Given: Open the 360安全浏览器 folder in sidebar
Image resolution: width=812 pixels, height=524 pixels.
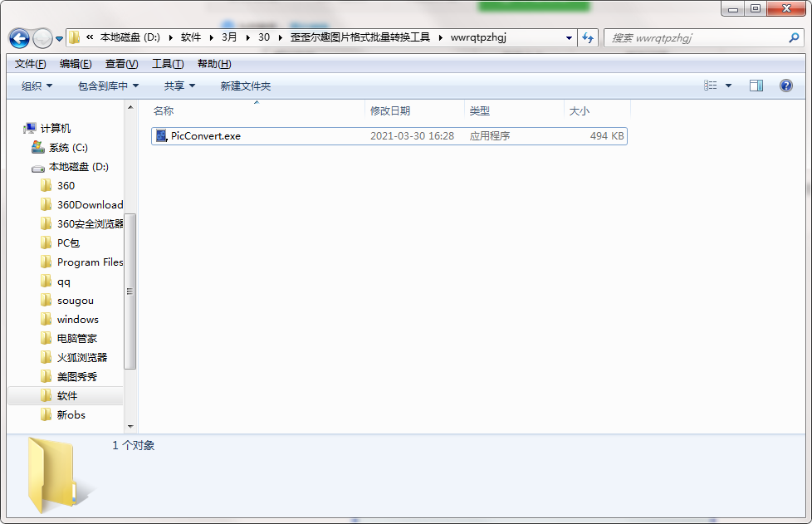Looking at the screenshot, I should 90,223.
